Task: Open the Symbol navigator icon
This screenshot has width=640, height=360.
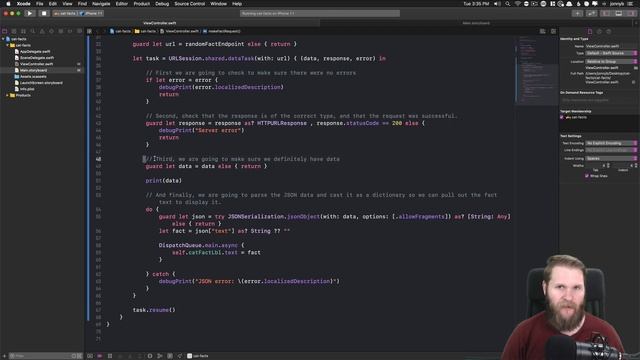Action: coord(23,31)
